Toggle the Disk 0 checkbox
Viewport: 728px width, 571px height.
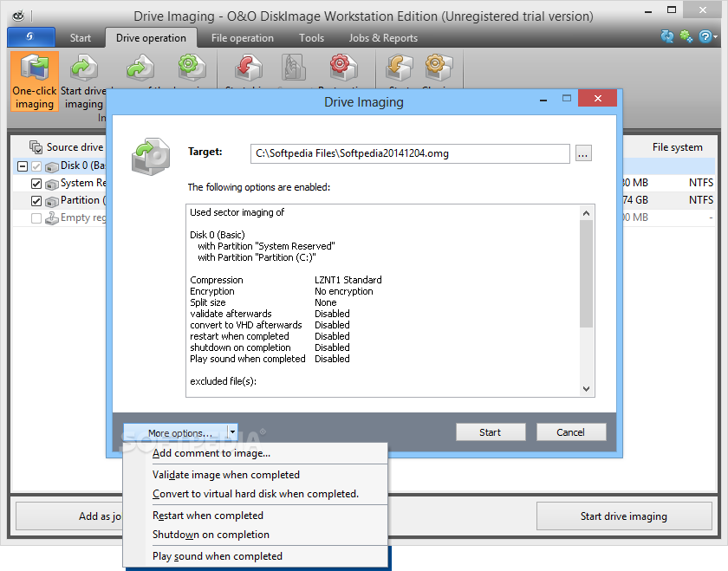pos(36,166)
